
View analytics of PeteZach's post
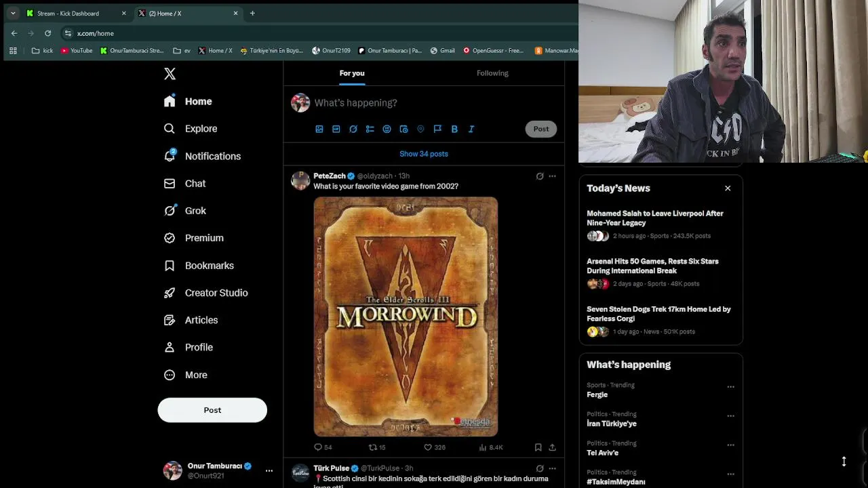[x=491, y=447]
